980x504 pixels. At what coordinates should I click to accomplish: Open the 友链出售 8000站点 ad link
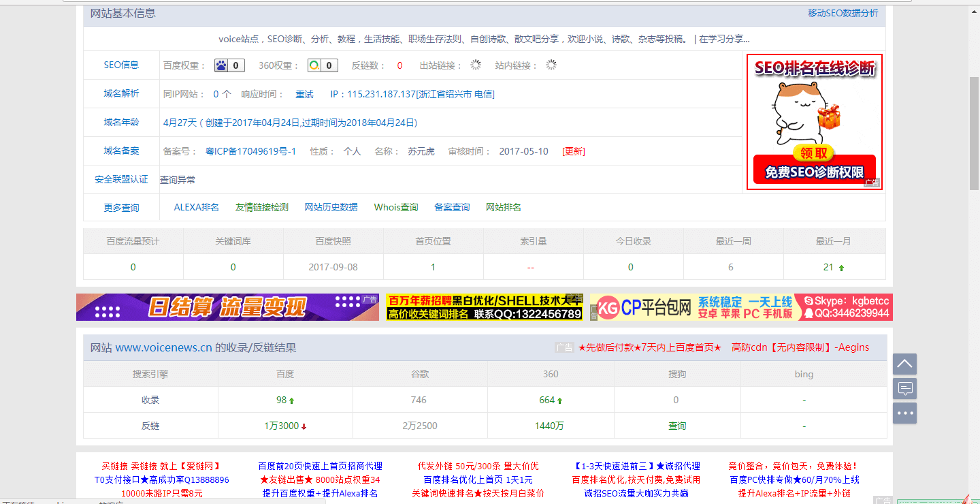point(320,479)
